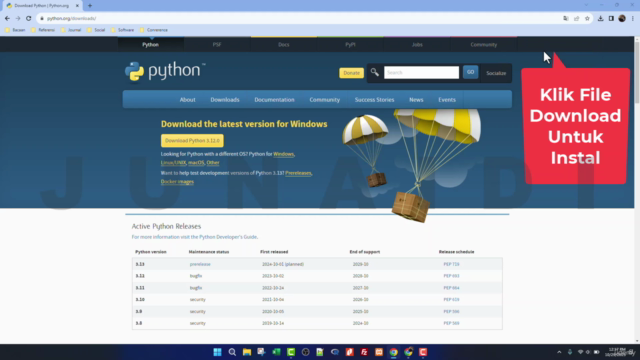Open the Downloads nav menu
Image resolution: width=640 pixels, height=360 pixels.
225,100
